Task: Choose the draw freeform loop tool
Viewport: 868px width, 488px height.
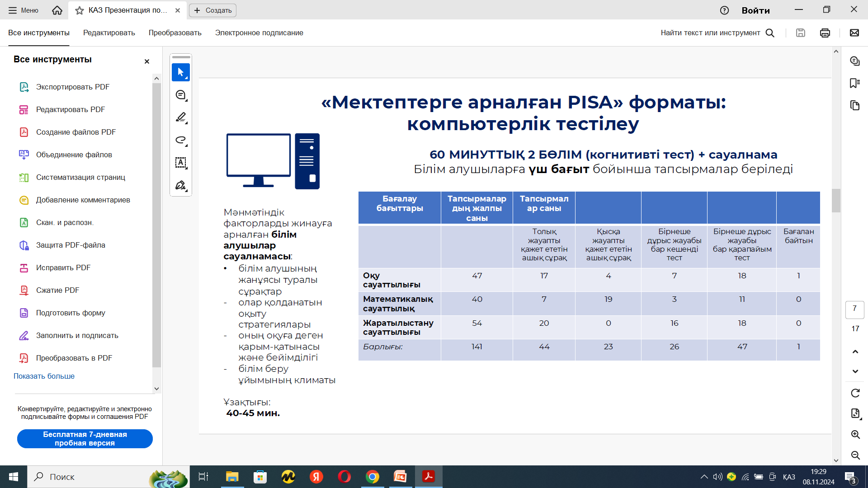Action: (x=180, y=140)
